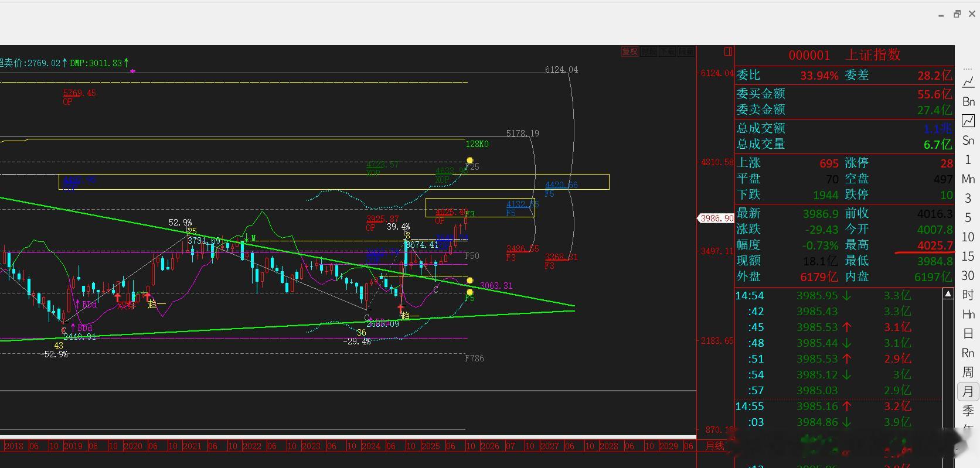Select the 15-minute period

click(968, 257)
